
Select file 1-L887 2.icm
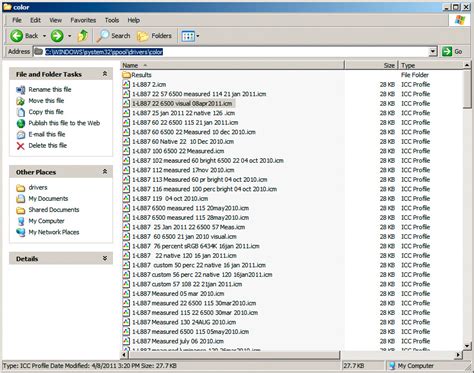point(149,85)
